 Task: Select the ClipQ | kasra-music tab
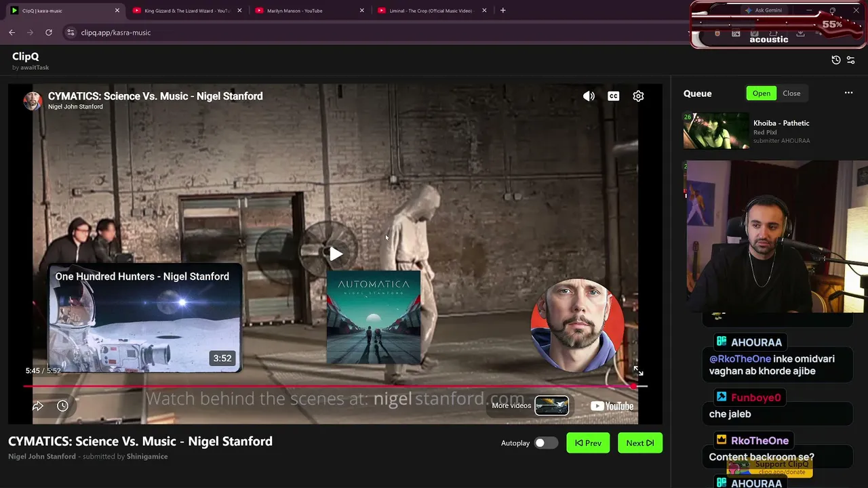coord(64,11)
